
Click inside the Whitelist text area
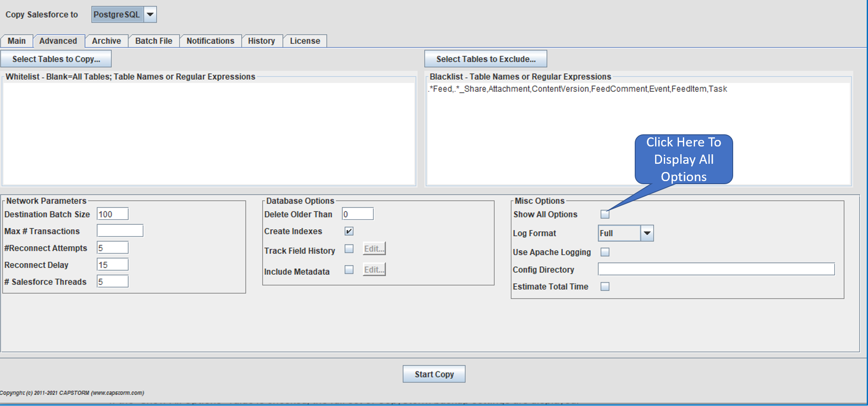click(x=209, y=133)
